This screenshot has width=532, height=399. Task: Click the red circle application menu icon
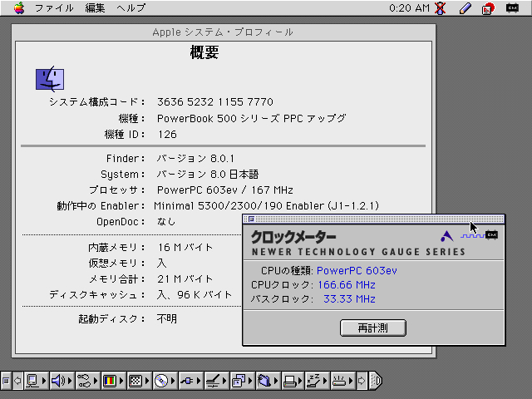pyautogui.click(x=488, y=8)
